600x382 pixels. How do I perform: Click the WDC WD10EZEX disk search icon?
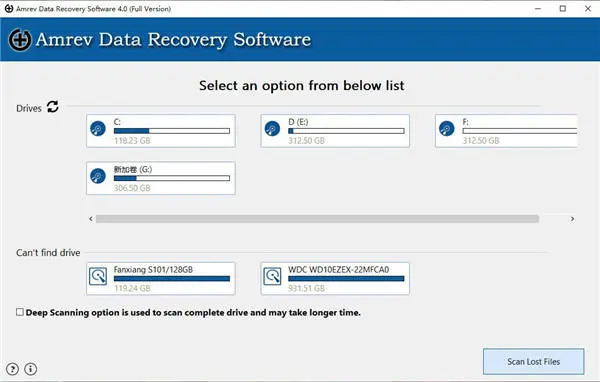(x=272, y=276)
